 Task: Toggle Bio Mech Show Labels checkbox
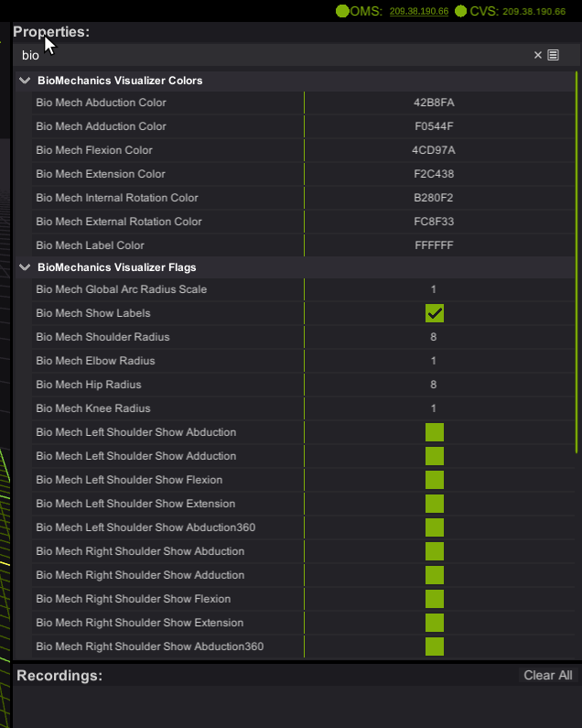click(x=434, y=313)
